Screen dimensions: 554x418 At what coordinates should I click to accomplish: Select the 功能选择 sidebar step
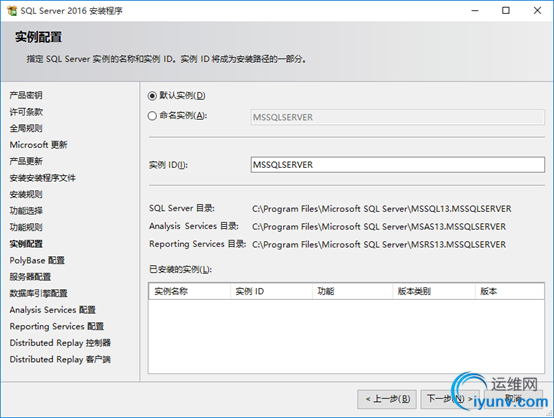pyautogui.click(x=26, y=211)
